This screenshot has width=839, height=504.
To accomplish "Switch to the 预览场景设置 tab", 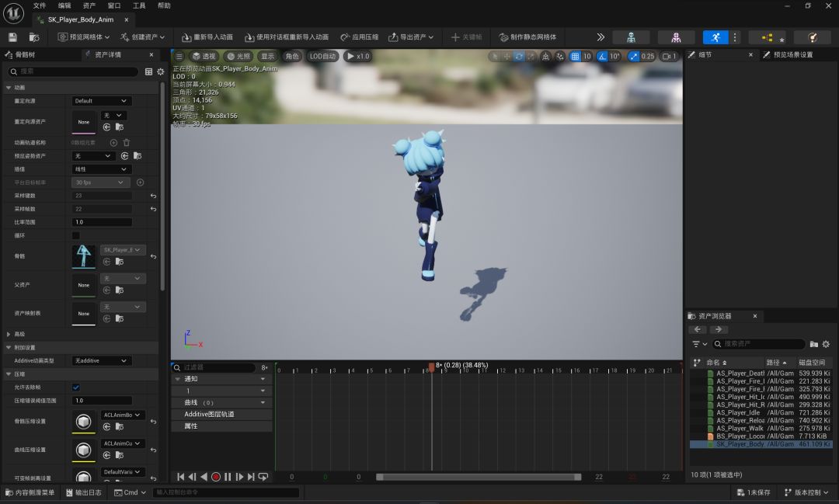I will (x=788, y=54).
